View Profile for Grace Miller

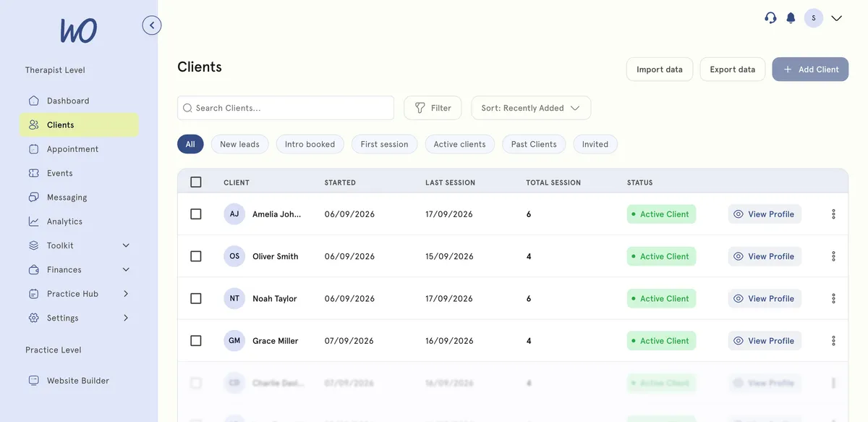[x=765, y=341]
